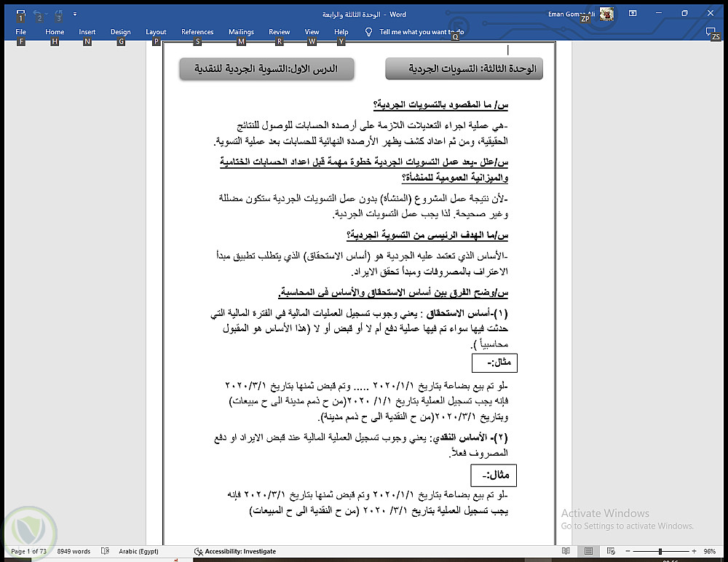Open the Layout tab

tap(156, 31)
